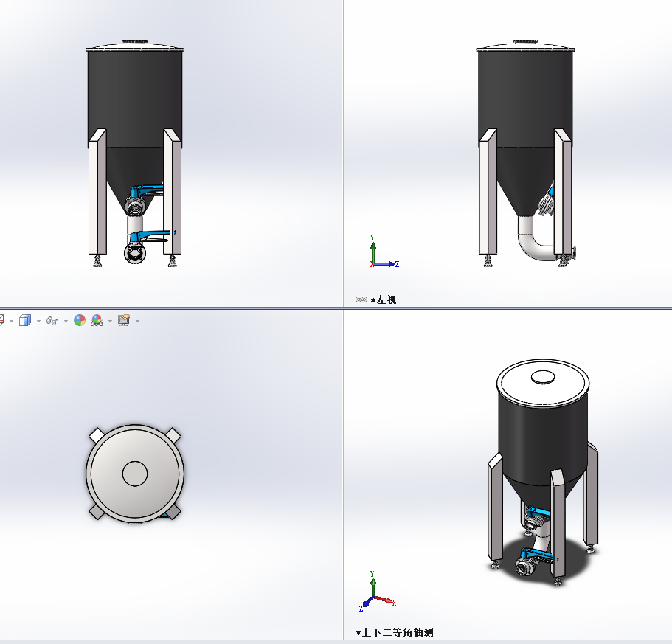Expand the Display Style dropdown arrow

pos(38,321)
